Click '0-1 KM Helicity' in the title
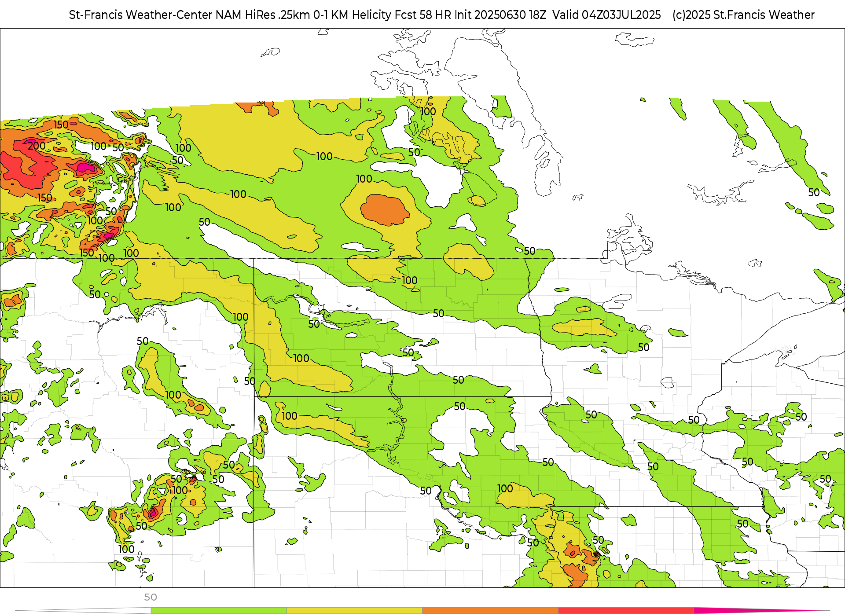The width and height of the screenshot is (845, 616). 352,15
